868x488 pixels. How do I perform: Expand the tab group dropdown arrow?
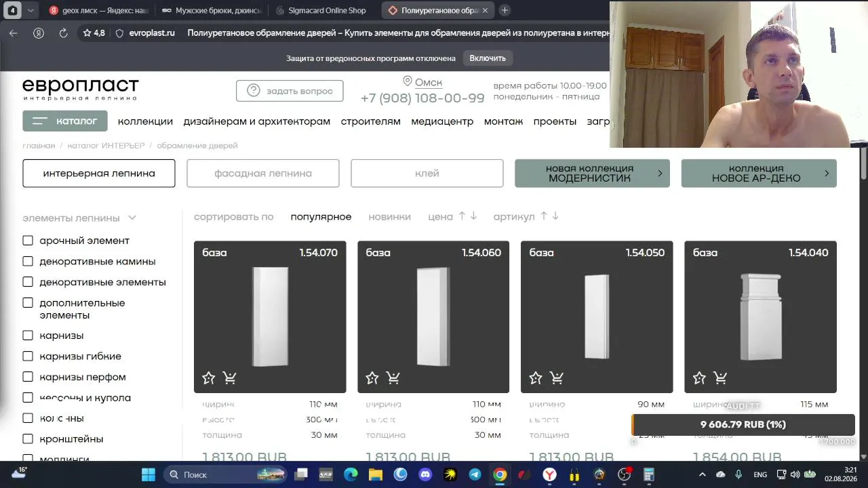coord(30,10)
